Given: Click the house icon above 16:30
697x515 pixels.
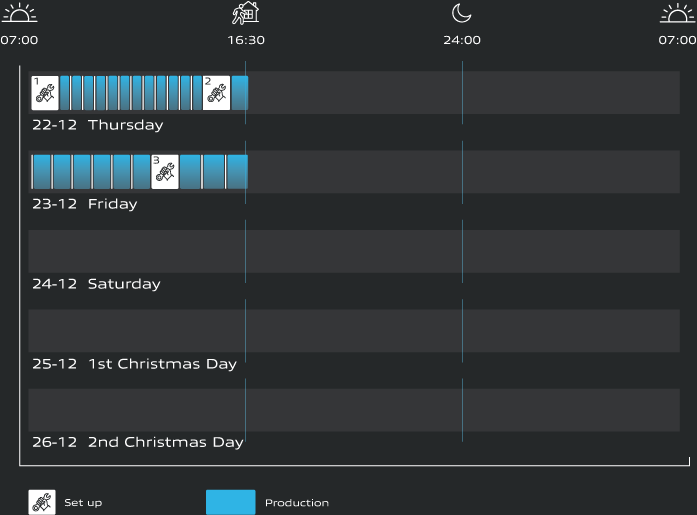Looking at the screenshot, I should (x=246, y=13).
